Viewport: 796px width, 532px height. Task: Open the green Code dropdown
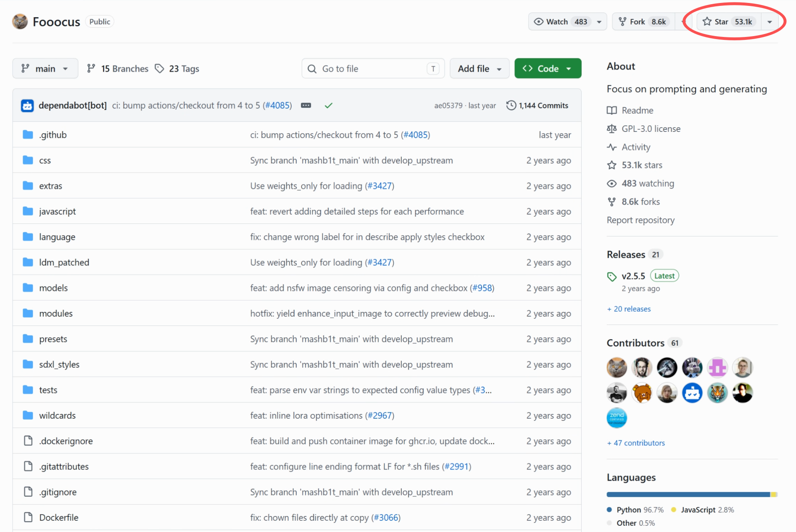click(548, 68)
